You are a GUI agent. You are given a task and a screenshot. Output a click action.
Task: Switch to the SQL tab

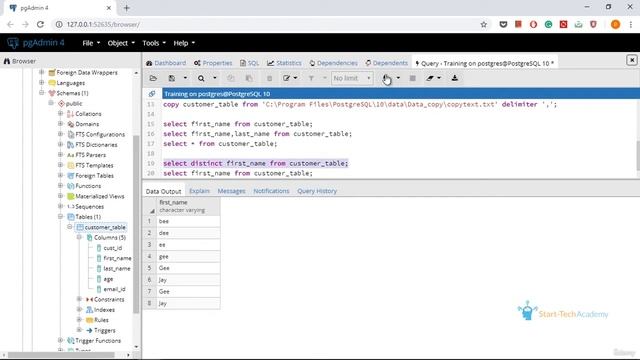[249, 63]
